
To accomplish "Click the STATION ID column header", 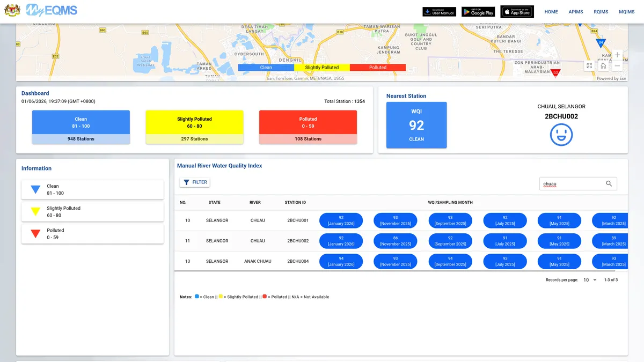I will click(x=295, y=203).
